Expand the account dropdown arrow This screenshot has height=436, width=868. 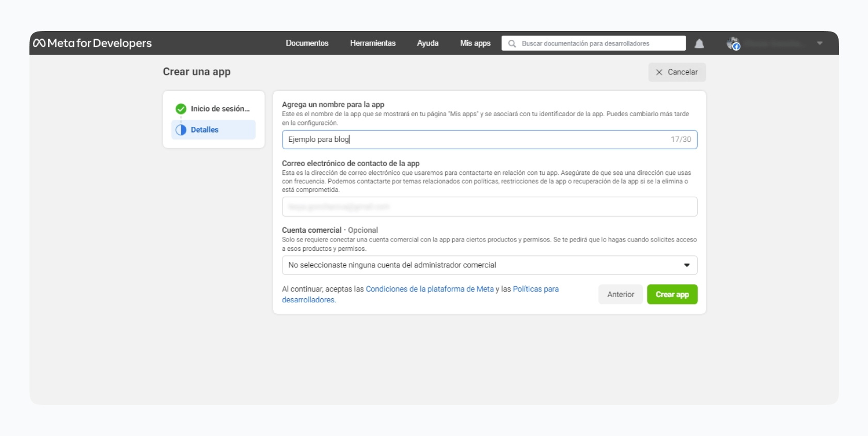[x=819, y=43]
